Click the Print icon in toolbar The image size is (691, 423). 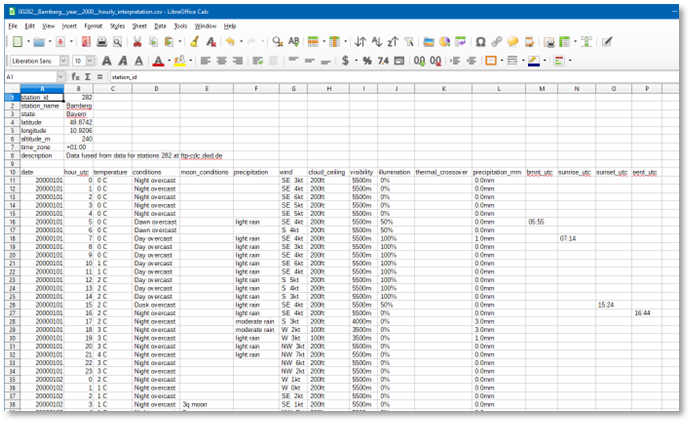tap(101, 42)
